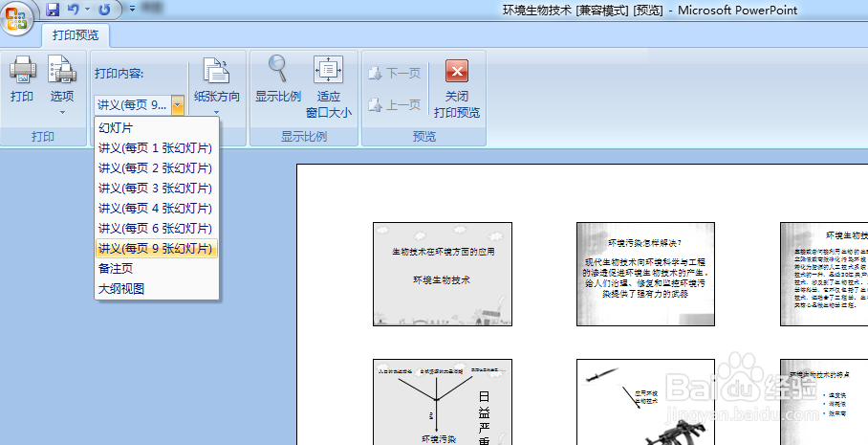Expand the 纸张方向 dropdown arrow
The width and height of the screenshot is (868, 445).
tap(216, 113)
